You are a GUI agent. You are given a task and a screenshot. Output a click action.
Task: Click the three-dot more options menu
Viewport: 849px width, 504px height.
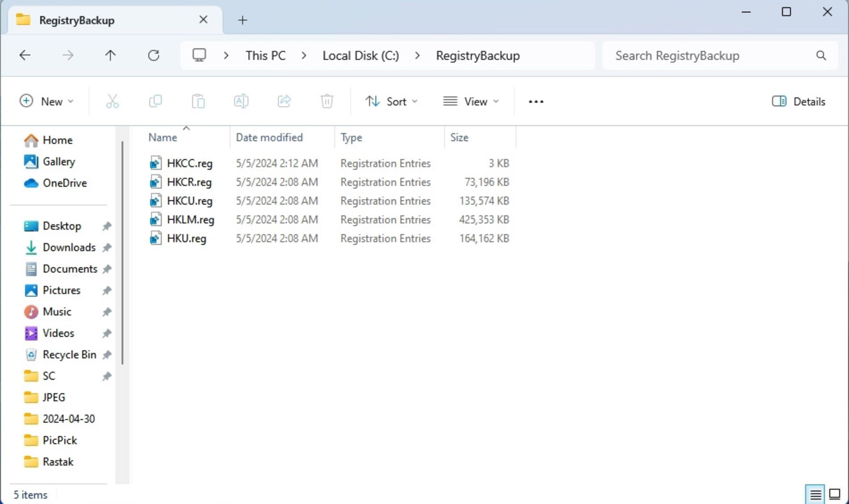536,101
